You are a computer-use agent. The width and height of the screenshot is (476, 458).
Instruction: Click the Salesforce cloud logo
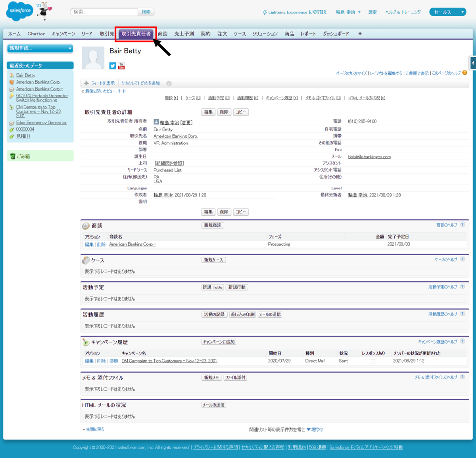pyautogui.click(x=19, y=12)
